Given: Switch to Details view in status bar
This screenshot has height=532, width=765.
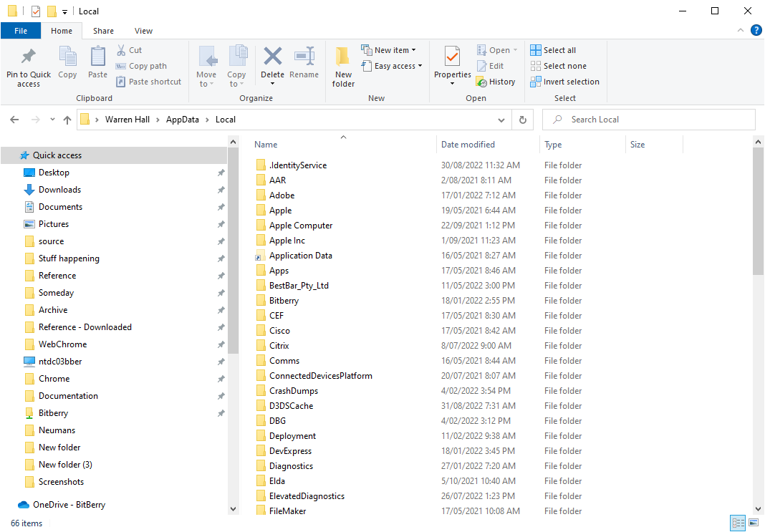Looking at the screenshot, I should pos(738,523).
